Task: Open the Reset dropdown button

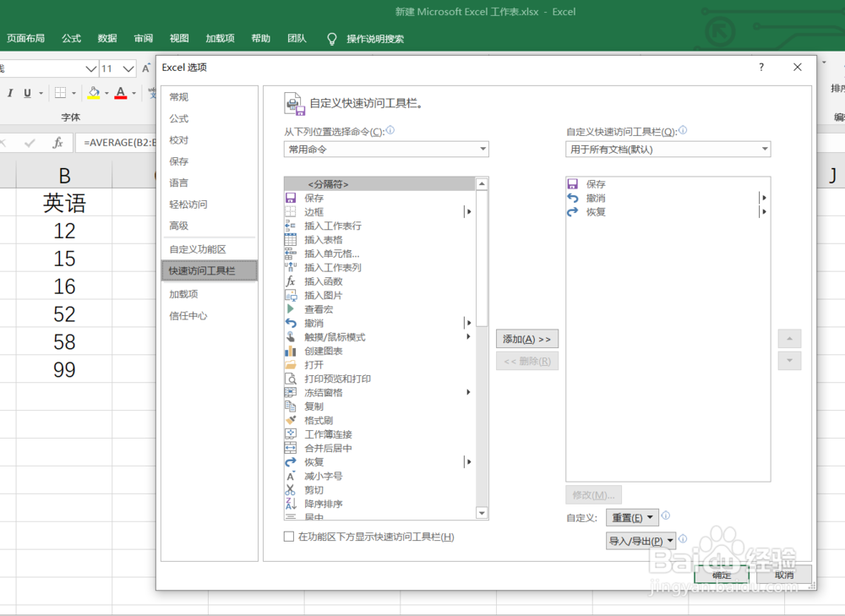Action: click(632, 517)
